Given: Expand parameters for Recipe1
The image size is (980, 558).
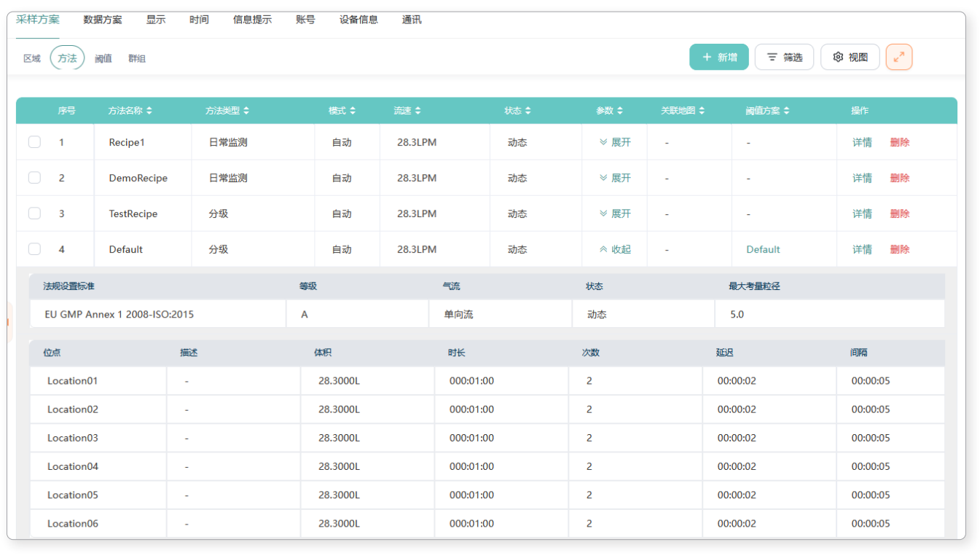Looking at the screenshot, I should tap(615, 143).
